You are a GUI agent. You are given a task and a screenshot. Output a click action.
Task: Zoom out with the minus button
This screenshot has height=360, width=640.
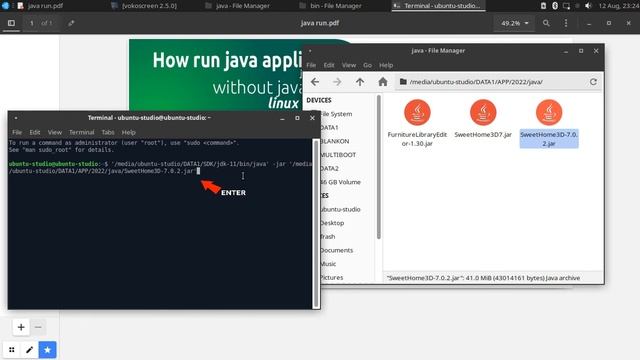tap(38, 327)
